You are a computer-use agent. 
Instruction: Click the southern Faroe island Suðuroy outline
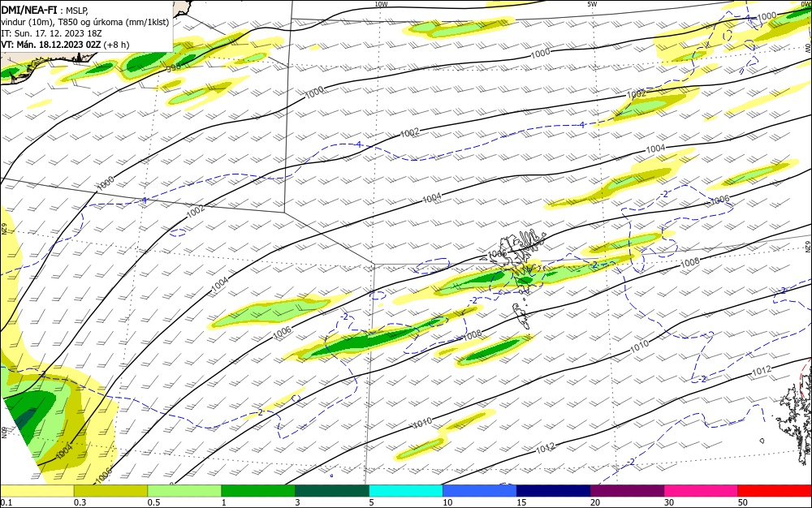520,315
